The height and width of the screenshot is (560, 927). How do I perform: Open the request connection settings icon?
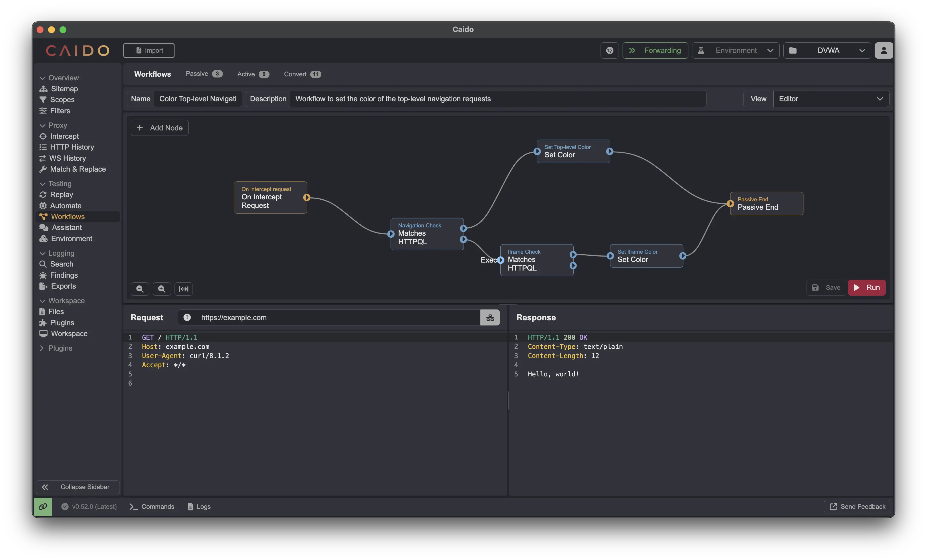pos(490,317)
